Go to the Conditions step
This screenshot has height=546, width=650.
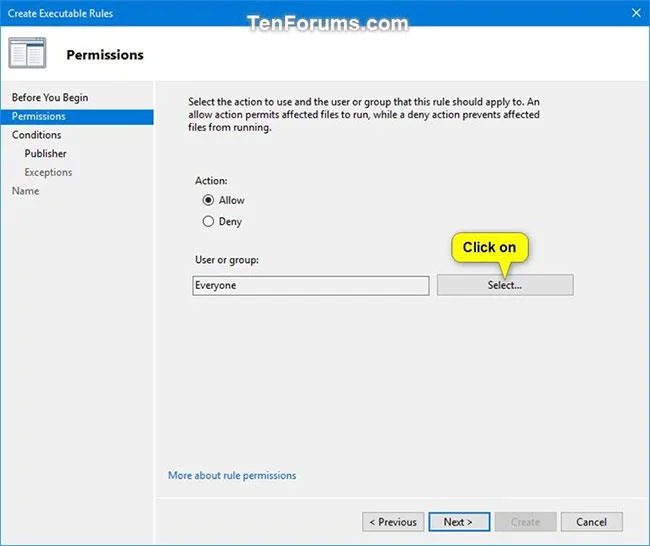36,135
